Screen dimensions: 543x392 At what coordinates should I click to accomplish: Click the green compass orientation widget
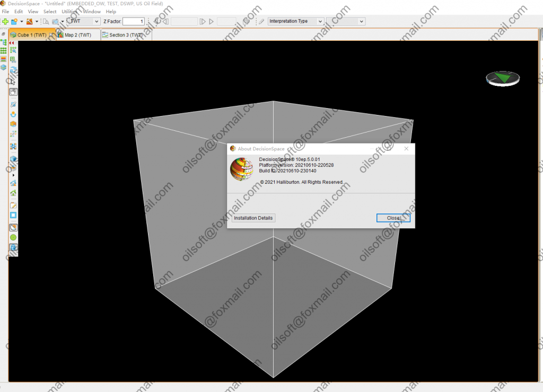503,78
